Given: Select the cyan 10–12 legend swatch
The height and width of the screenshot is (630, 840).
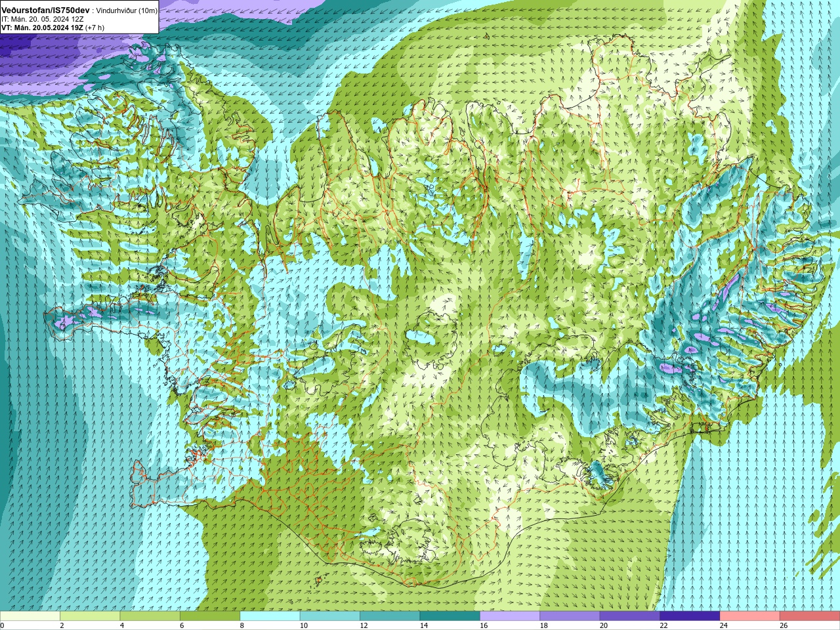Looking at the screenshot, I should point(330,616).
